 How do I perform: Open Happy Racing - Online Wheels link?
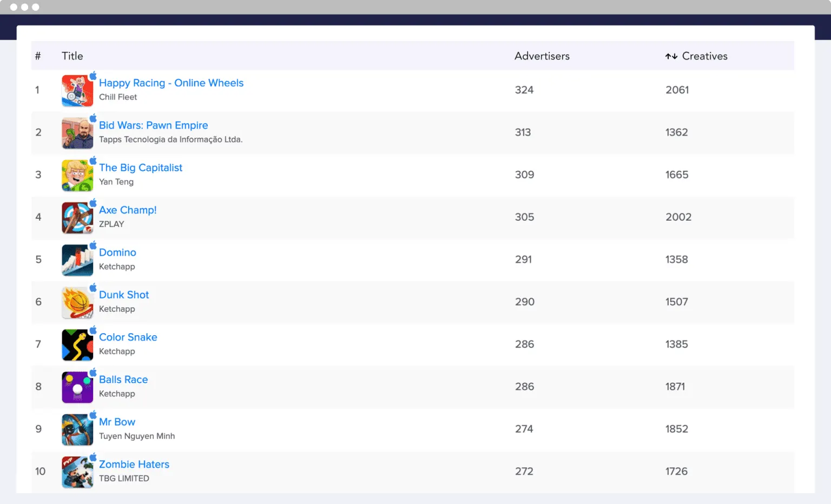point(171,83)
